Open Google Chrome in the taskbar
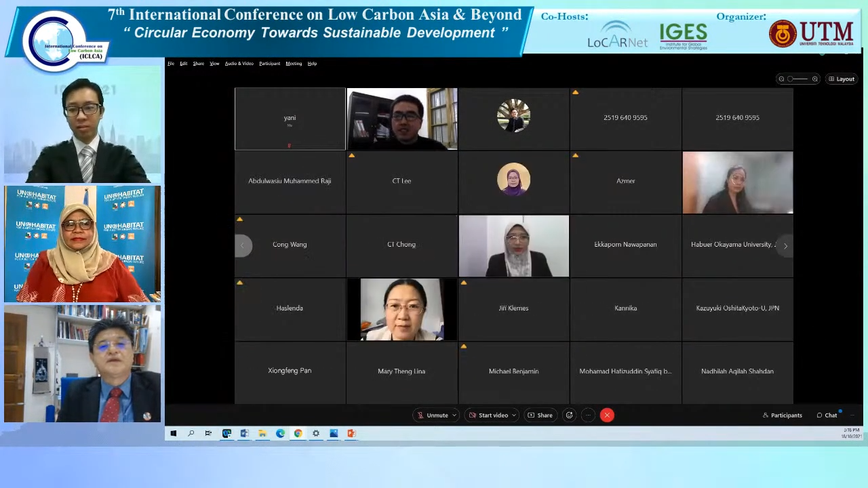Screen dimensions: 868x488 (x=298, y=434)
